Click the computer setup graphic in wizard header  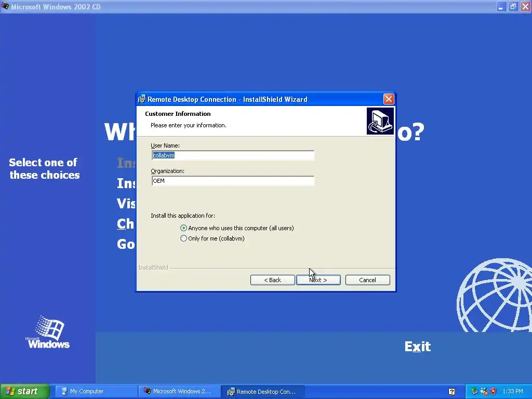[380, 121]
